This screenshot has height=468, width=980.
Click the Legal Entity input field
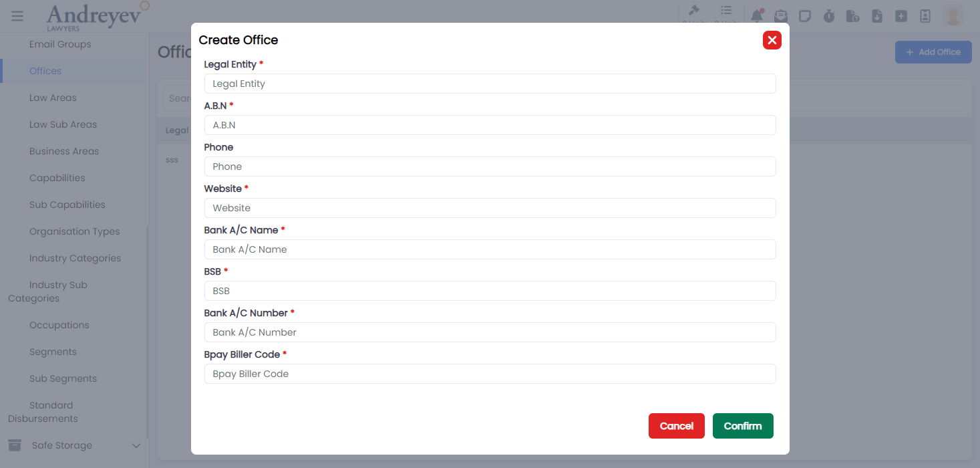tap(490, 83)
